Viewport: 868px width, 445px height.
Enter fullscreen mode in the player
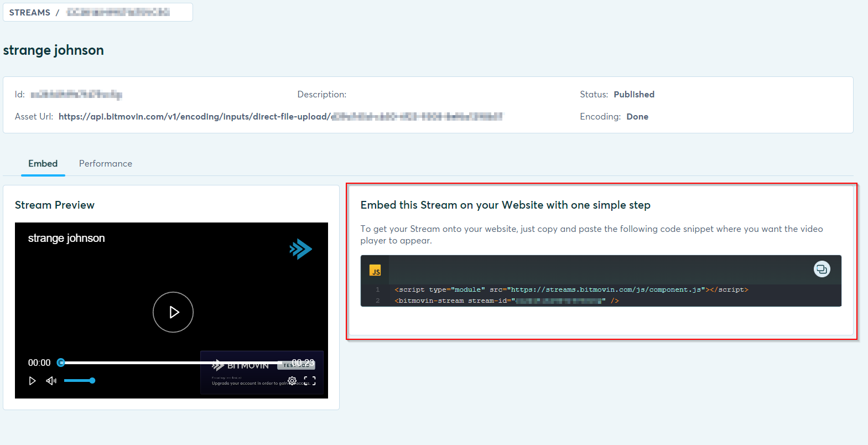click(x=310, y=381)
